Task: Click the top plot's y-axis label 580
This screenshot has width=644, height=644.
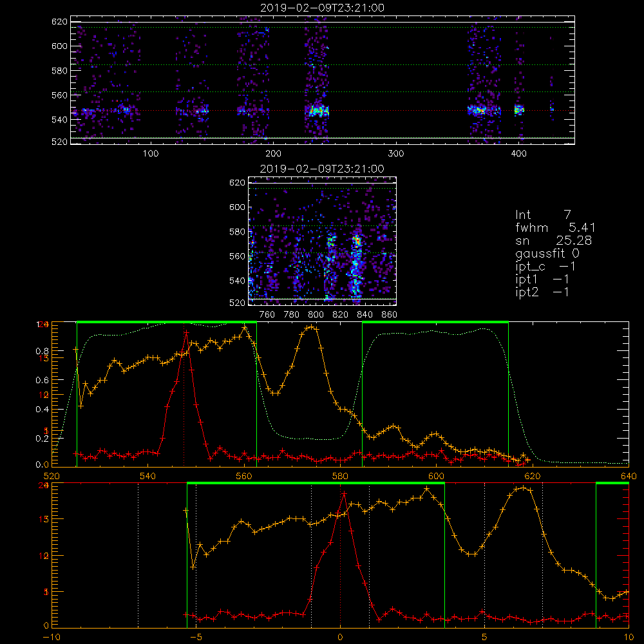Action: pos(59,71)
